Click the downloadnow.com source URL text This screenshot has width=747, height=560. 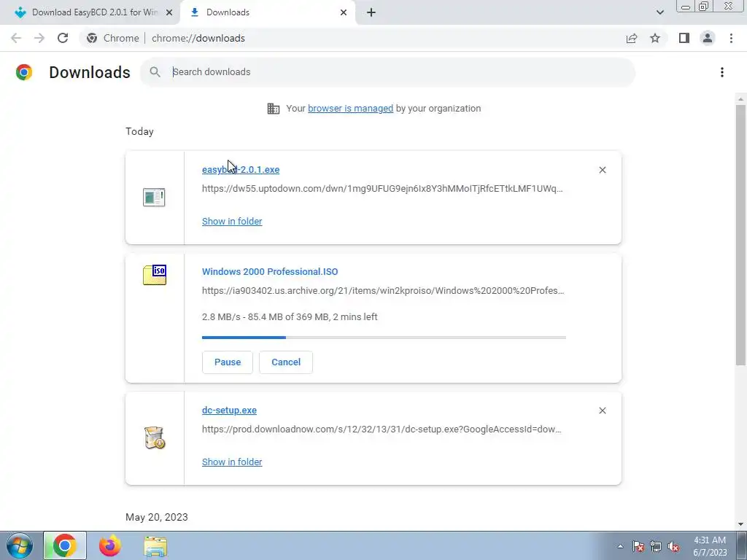(382, 429)
